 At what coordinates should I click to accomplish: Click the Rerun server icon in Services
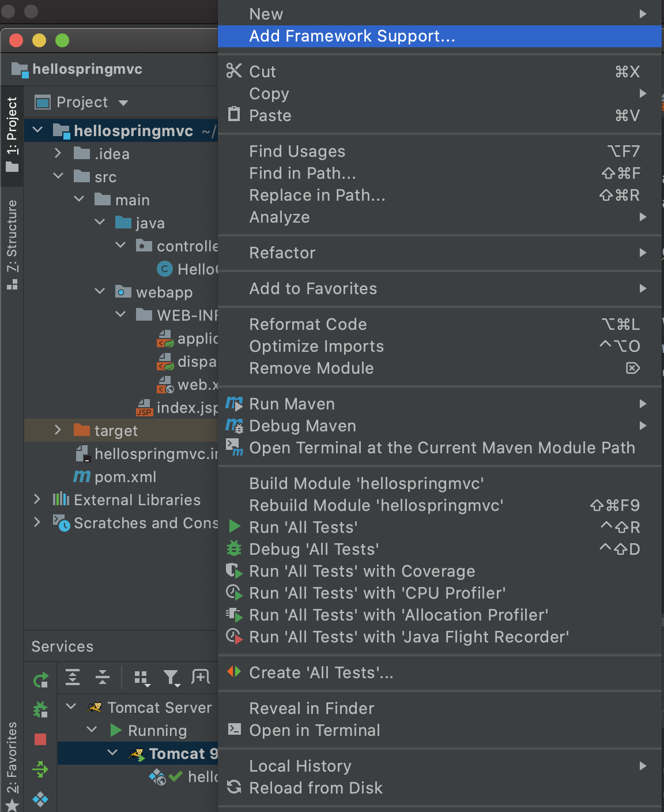tap(40, 681)
